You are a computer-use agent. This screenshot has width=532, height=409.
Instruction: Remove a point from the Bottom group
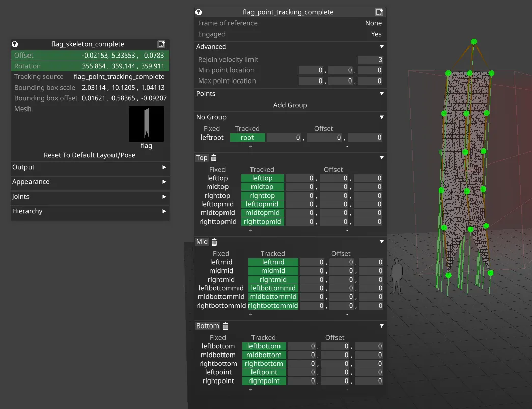pos(347,389)
